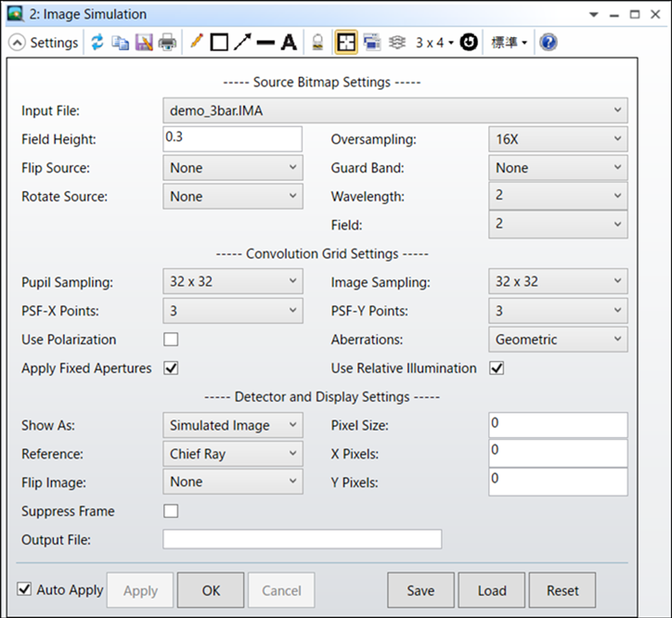Click the Reset button
Viewport: 672px width, 618px height.
pyautogui.click(x=562, y=590)
